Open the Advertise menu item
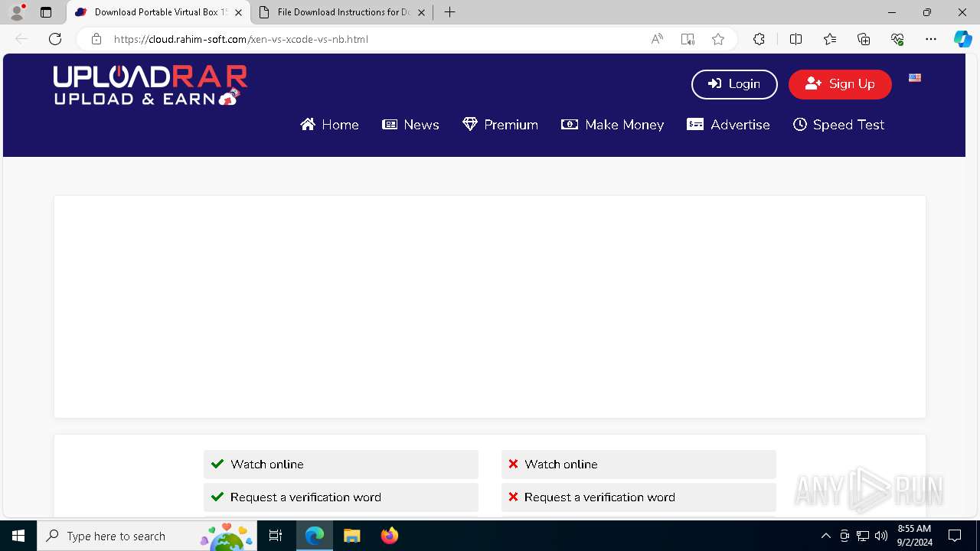This screenshot has height=551, width=980. (728, 125)
